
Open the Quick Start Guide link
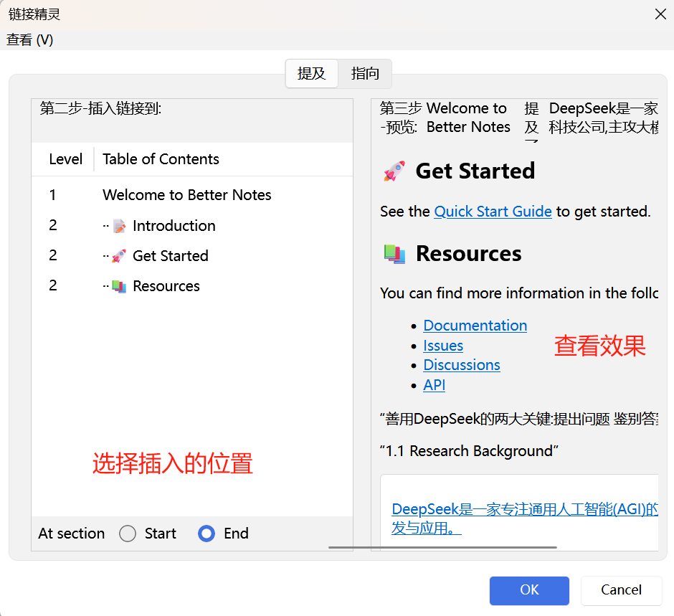pos(493,212)
